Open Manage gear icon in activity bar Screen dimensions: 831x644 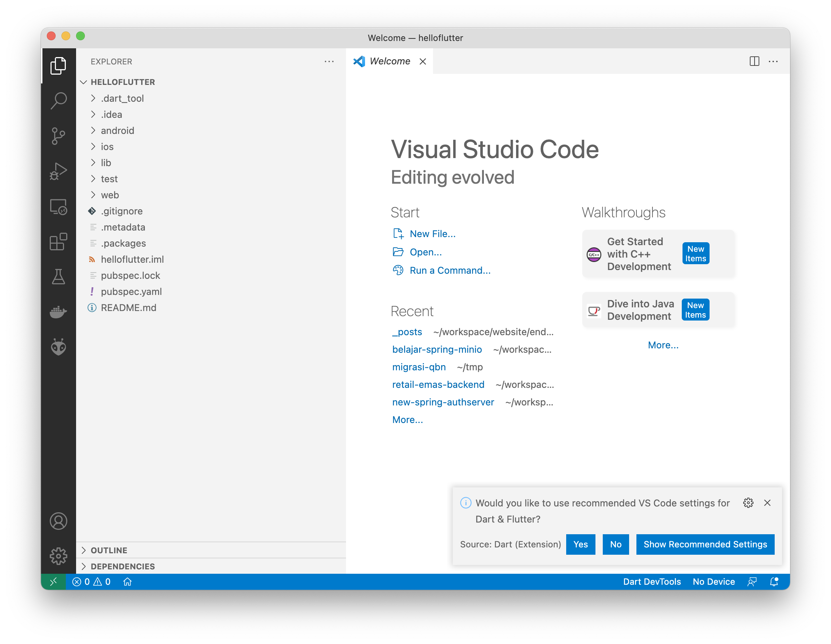58,556
